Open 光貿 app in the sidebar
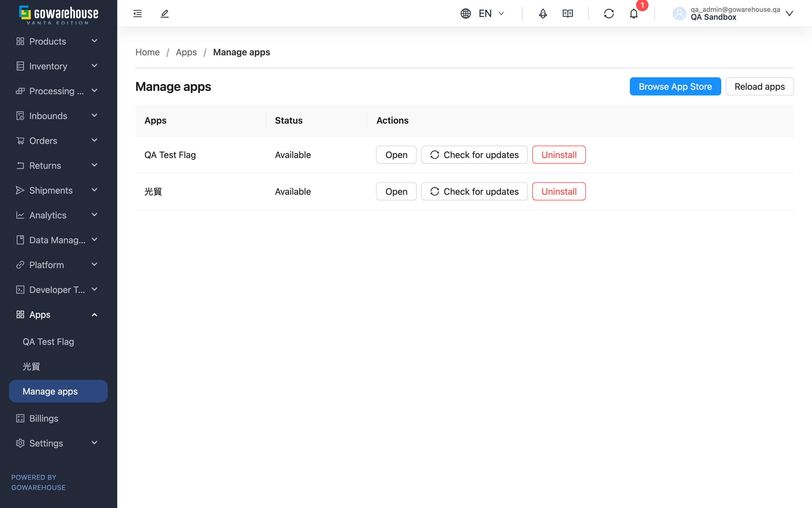Screen dimensions: 812x508 pyautogui.click(x=32, y=367)
